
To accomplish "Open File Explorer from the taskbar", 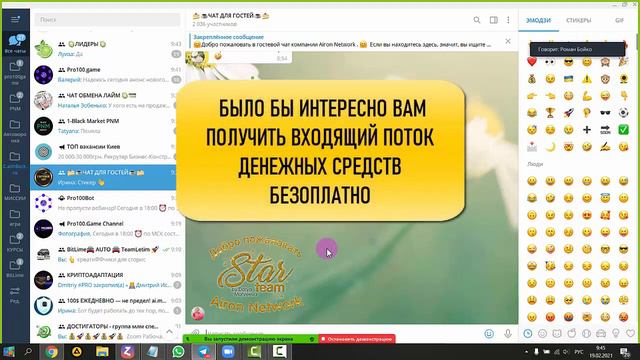I will coord(102,351).
